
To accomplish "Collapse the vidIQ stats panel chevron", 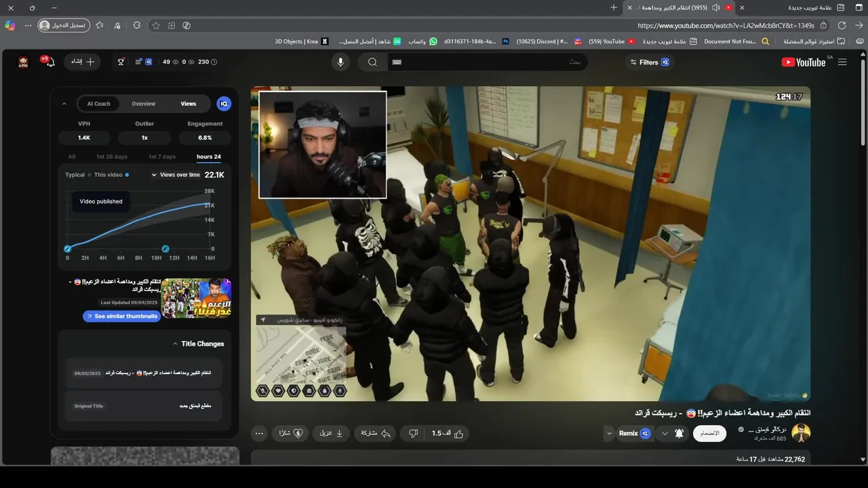I will click(x=64, y=104).
